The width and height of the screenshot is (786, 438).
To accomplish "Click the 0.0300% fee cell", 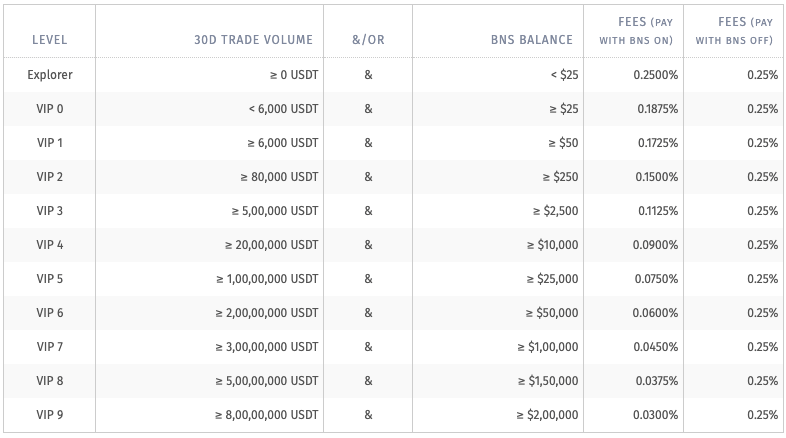I will (x=656, y=415).
